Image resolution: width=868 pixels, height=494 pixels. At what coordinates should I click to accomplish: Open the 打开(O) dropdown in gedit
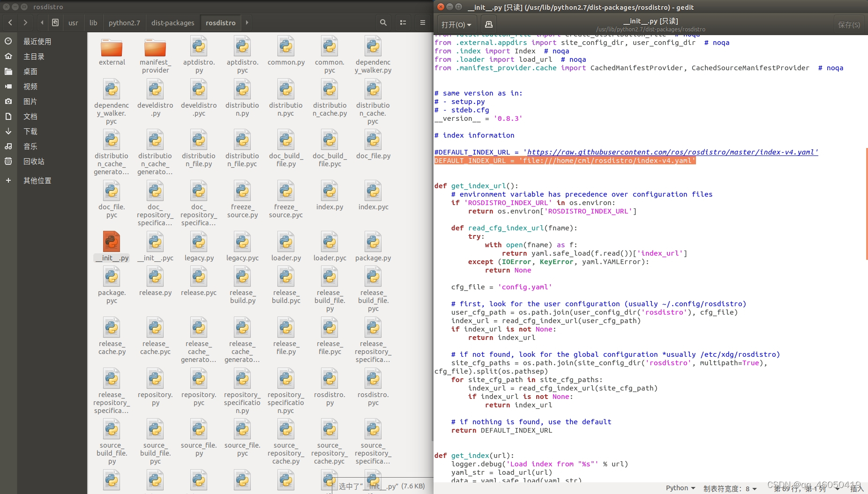tap(456, 24)
